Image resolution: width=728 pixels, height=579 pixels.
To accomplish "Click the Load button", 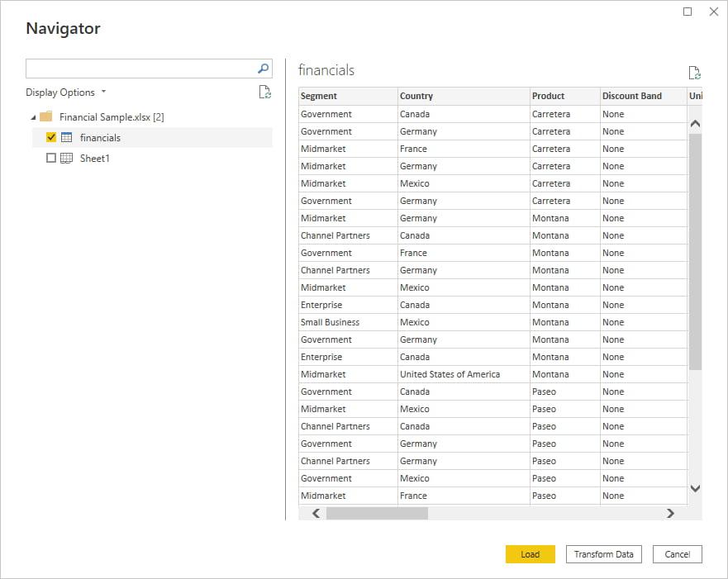I will (x=530, y=554).
